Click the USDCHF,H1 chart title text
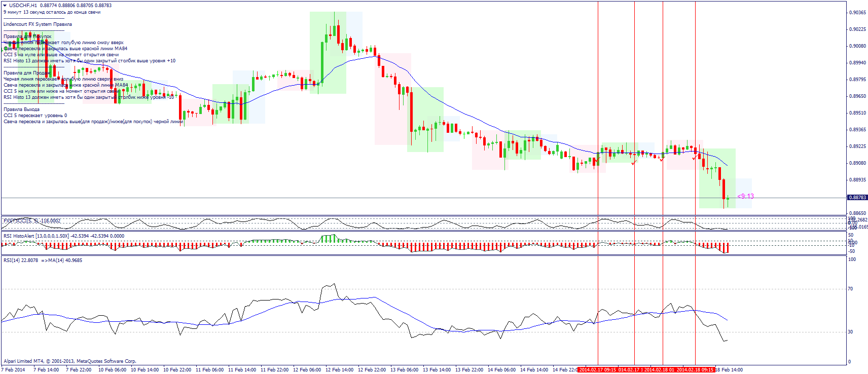Screen dimensions: 868x374 click(x=23, y=6)
